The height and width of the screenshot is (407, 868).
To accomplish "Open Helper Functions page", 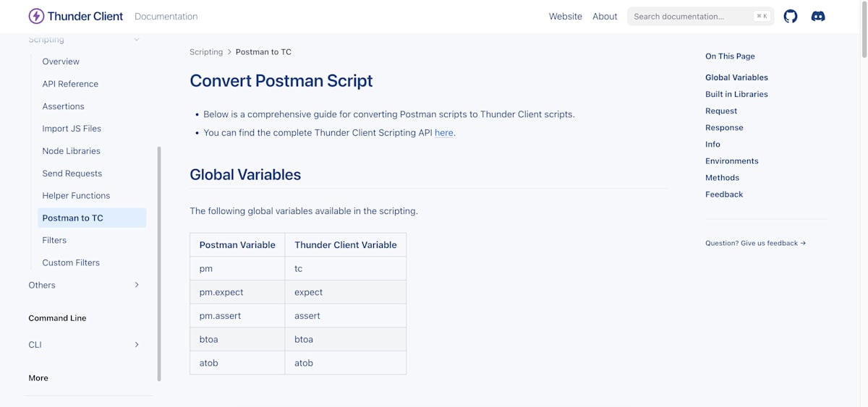I will click(x=76, y=196).
